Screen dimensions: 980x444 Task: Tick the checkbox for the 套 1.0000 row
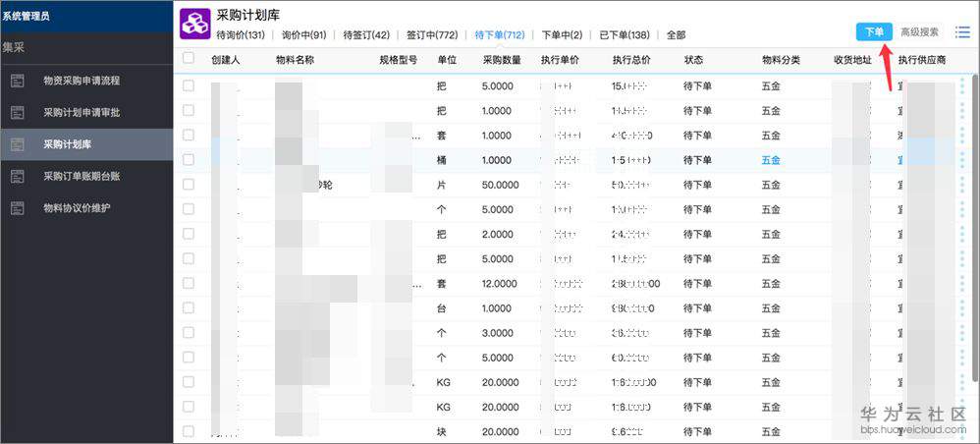(x=189, y=135)
